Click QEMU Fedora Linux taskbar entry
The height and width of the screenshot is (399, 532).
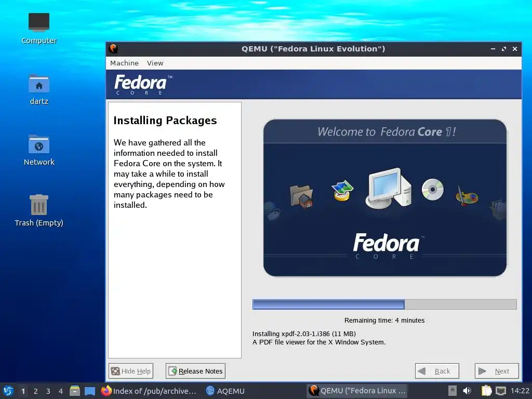point(357,391)
